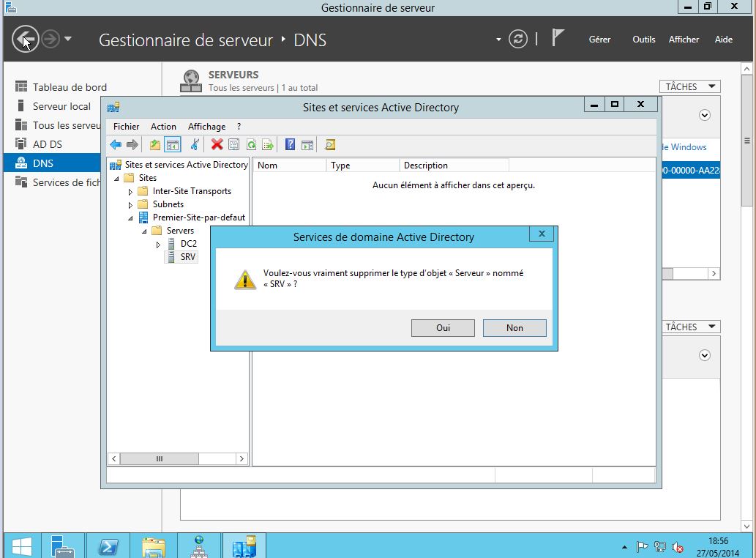Sort by the Description column header
This screenshot has height=558, width=756.
click(454, 165)
